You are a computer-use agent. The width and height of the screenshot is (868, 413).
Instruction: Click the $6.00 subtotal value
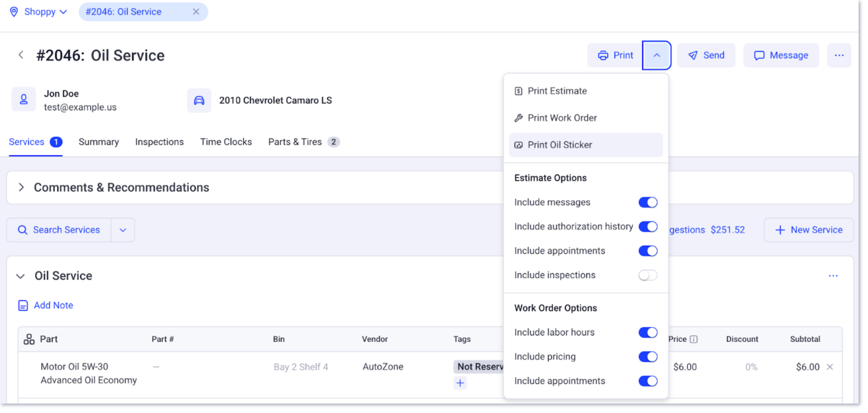808,367
